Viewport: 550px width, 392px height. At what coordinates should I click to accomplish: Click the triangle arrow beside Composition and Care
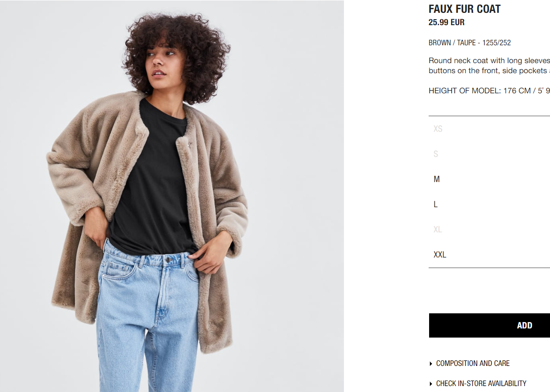pyautogui.click(x=431, y=364)
